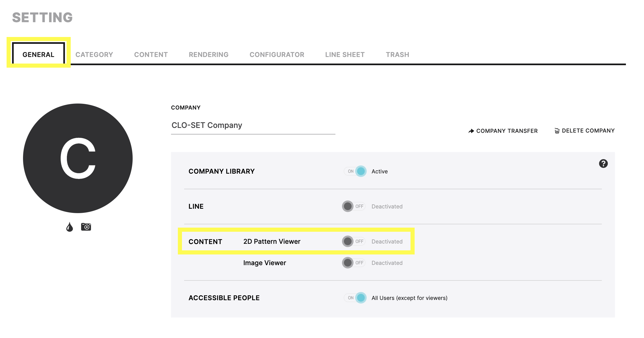Switch to the Category tab
644x338 pixels.
(x=94, y=55)
